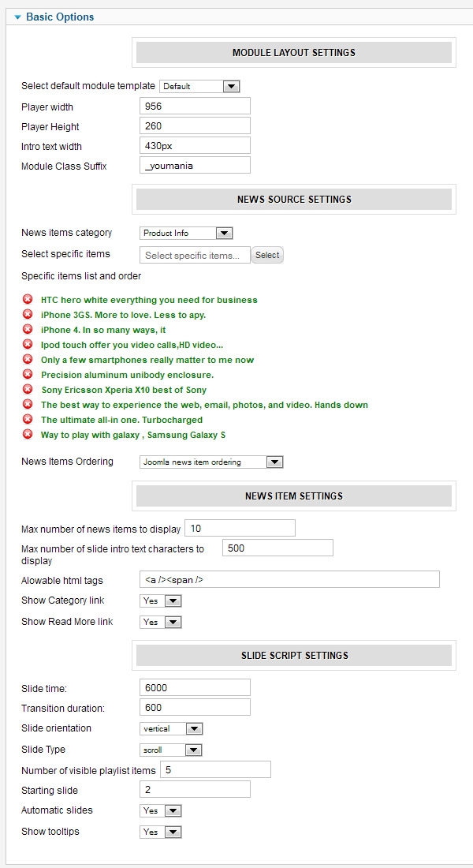Remove The ultimate all-in one item
The height and width of the screenshot is (868, 473).
point(28,420)
